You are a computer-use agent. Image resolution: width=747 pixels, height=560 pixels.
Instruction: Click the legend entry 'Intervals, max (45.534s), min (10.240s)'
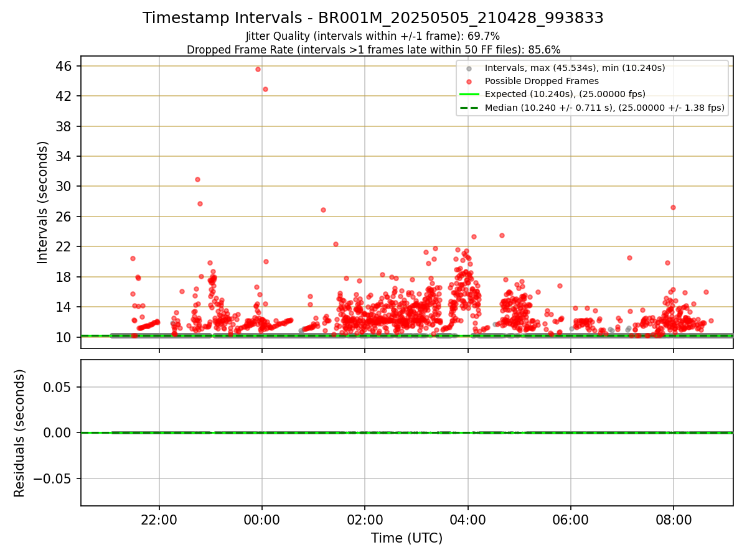tap(575, 68)
